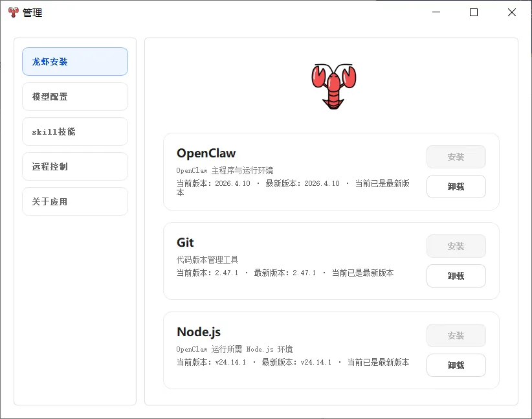Image resolution: width=532 pixels, height=419 pixels.
Task: Click the lobster app icon in title bar
Action: click(x=13, y=12)
